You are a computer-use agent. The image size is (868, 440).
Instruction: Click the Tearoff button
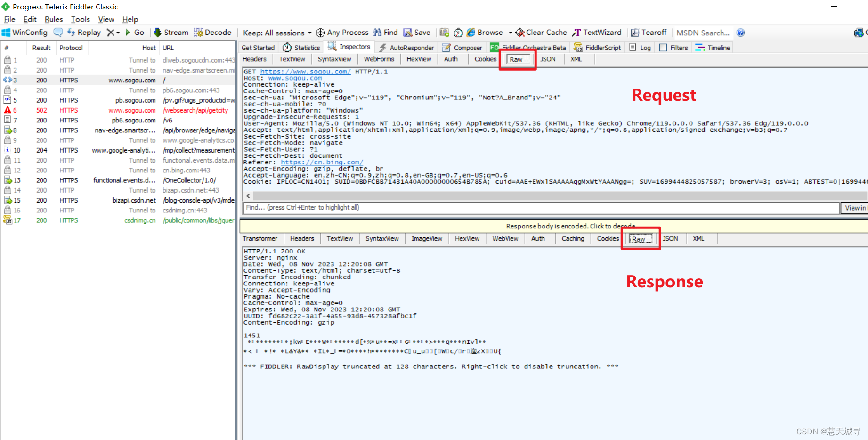tap(649, 33)
